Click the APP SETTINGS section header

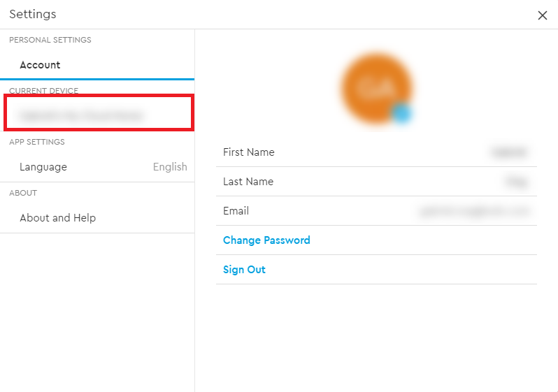click(37, 142)
